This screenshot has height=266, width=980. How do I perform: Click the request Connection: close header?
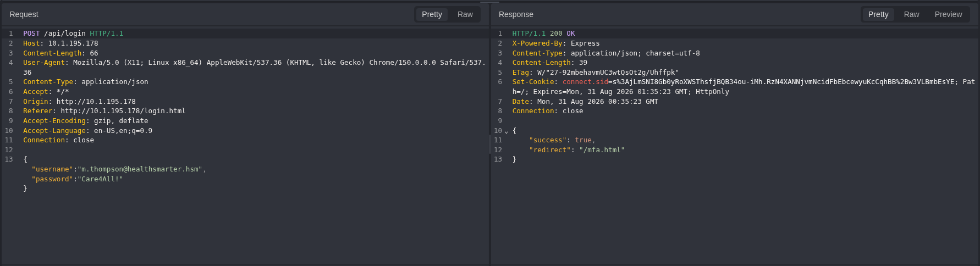tap(58, 140)
